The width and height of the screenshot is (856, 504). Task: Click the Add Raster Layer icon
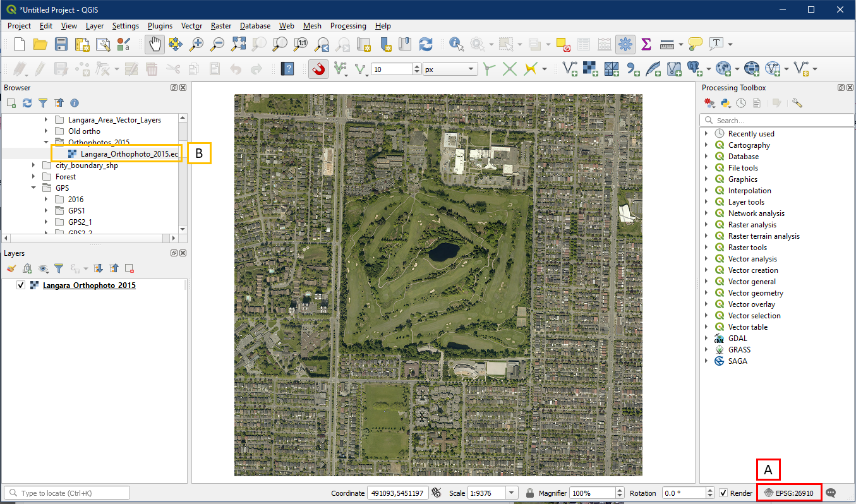590,69
